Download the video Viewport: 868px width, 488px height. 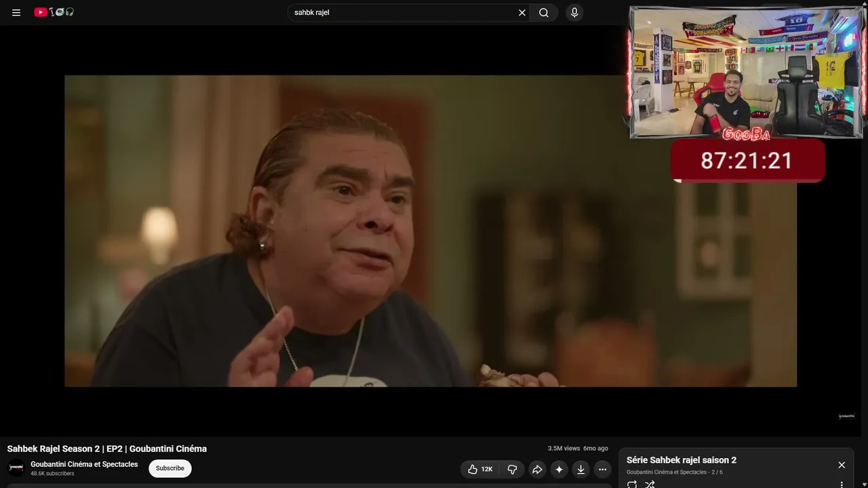(580, 469)
